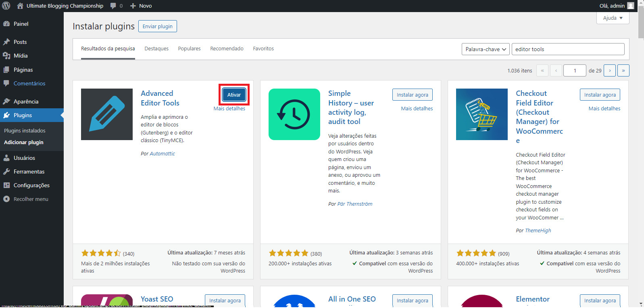Click the Posts pin icon
644x308 pixels.
coord(6,42)
